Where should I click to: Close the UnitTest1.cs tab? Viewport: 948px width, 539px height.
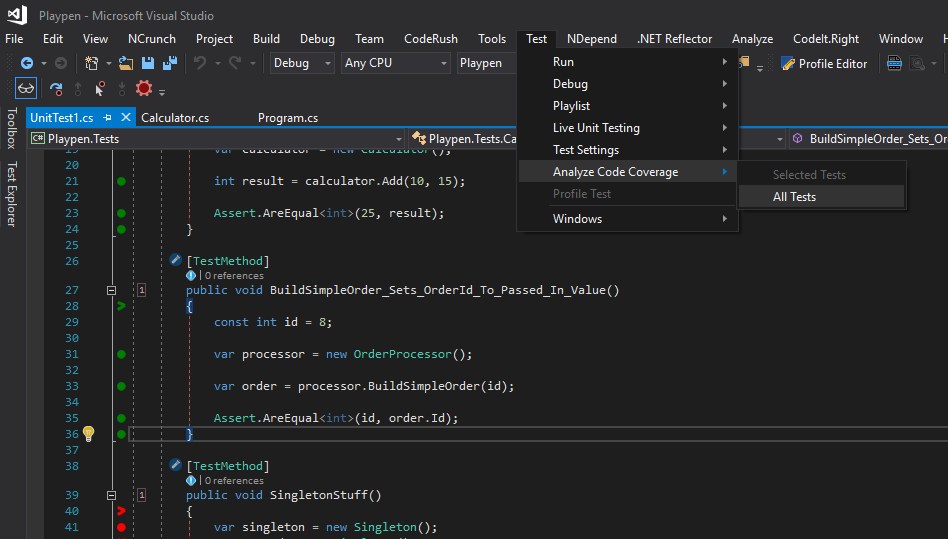[126, 117]
